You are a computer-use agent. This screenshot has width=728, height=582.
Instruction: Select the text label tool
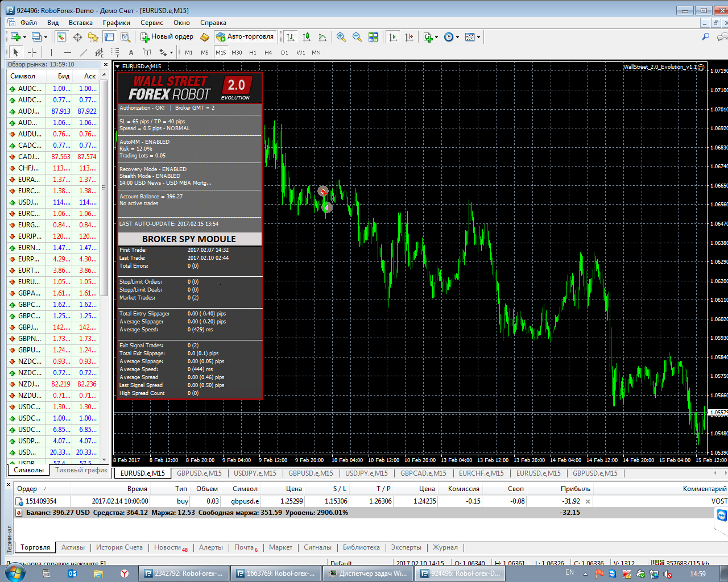click(147, 52)
